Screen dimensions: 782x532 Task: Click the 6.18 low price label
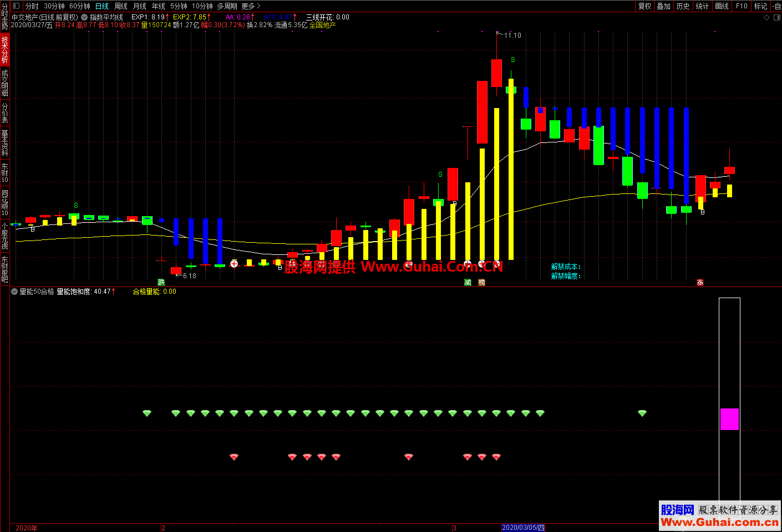click(x=189, y=276)
